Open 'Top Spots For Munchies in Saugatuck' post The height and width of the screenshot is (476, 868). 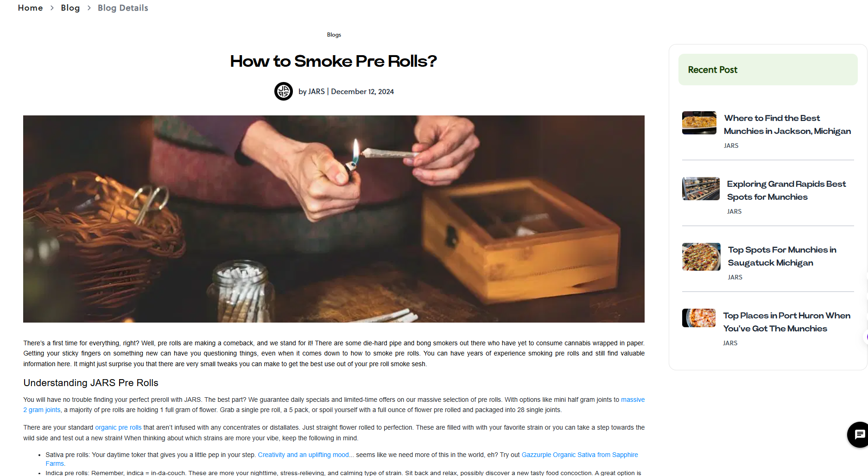click(782, 256)
